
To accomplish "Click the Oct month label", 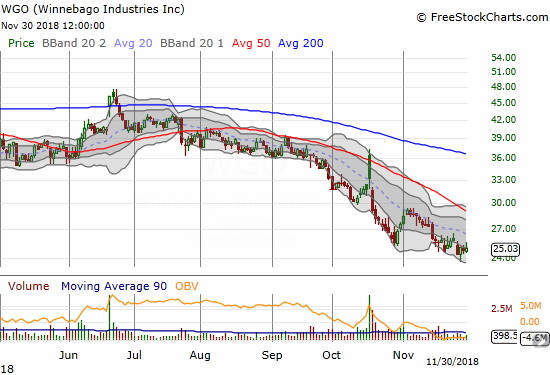I will (x=331, y=355).
